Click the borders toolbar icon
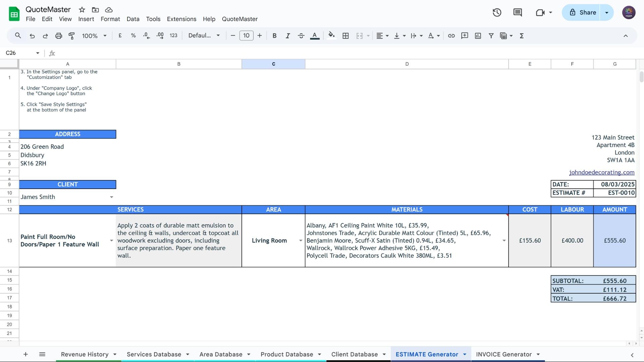 coord(345,36)
